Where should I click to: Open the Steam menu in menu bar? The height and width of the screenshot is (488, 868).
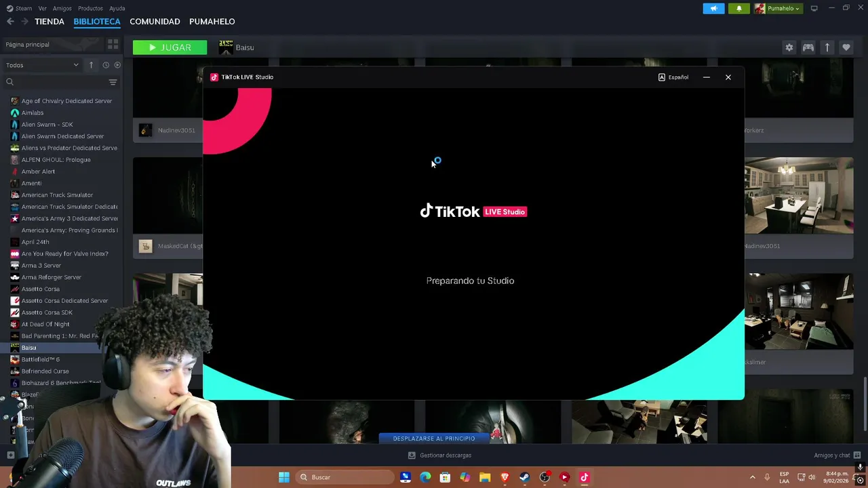[x=20, y=8]
